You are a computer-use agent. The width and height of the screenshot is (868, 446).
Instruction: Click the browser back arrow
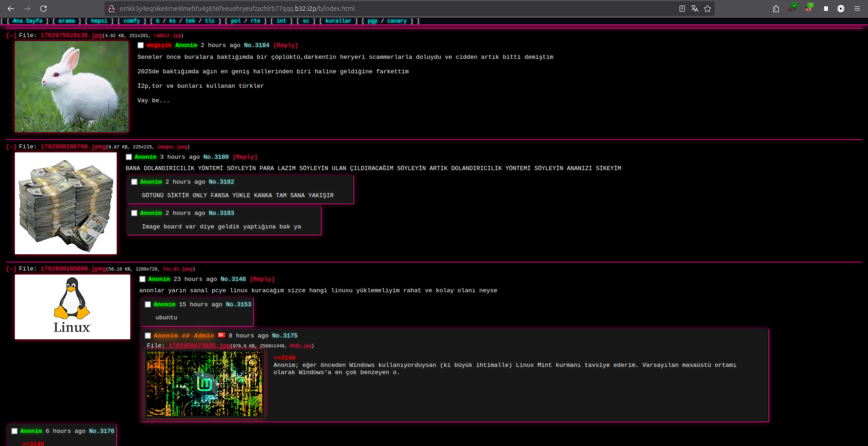pos(11,9)
